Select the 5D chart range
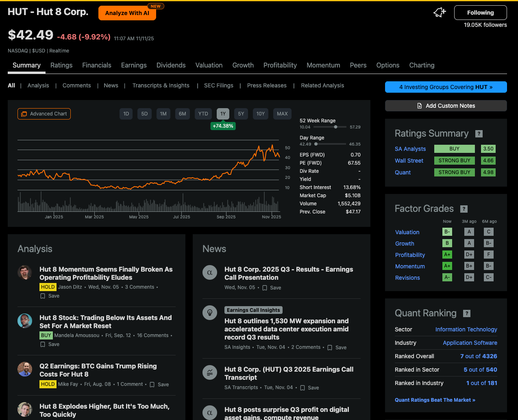Image resolution: width=518 pixels, height=420 pixels. click(144, 114)
